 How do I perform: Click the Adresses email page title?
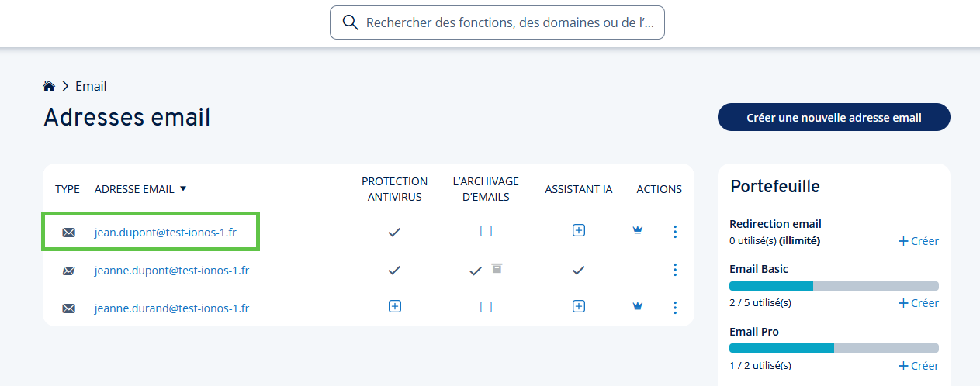[x=127, y=117]
